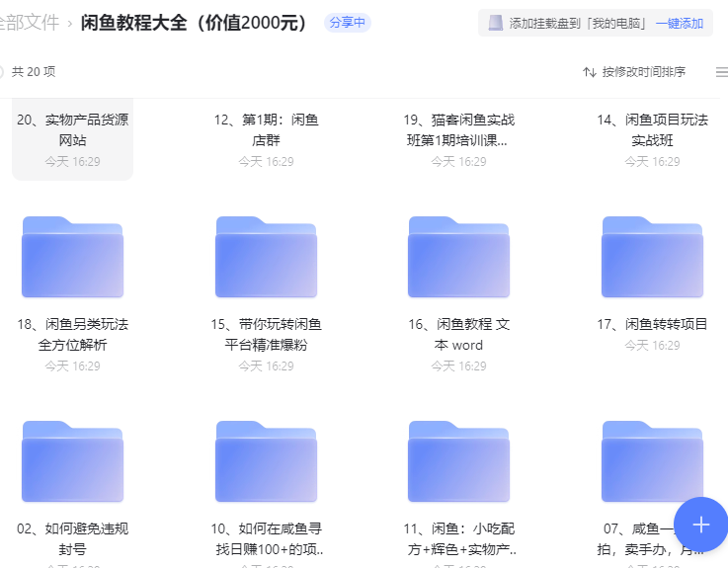Click label 17、闲鱼转转项目

click(652, 324)
